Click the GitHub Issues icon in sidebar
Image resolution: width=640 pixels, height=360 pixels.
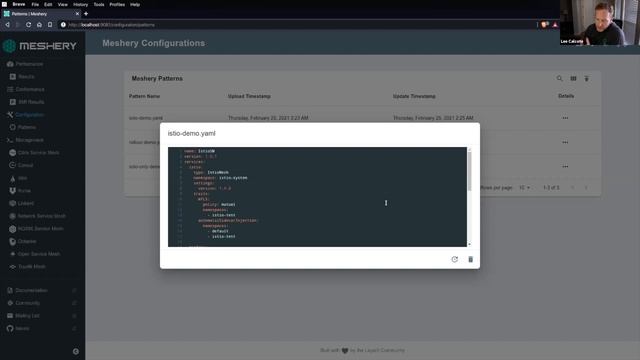tap(10, 328)
